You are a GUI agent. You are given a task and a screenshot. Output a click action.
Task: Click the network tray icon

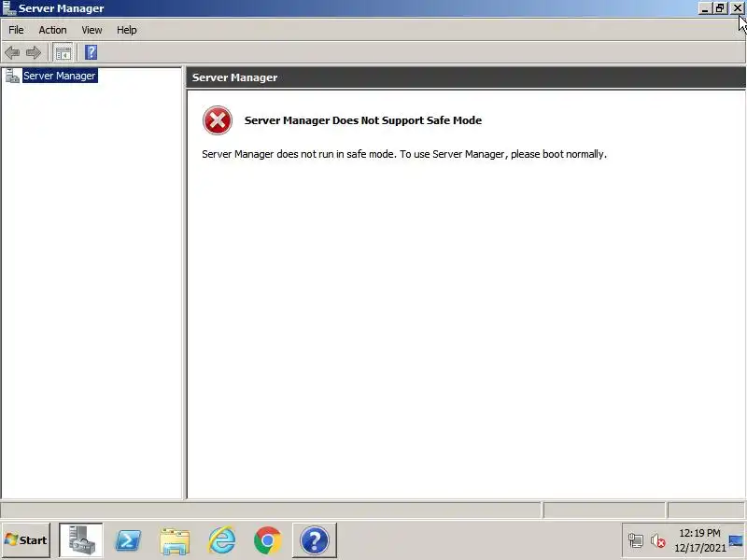pyautogui.click(x=636, y=540)
